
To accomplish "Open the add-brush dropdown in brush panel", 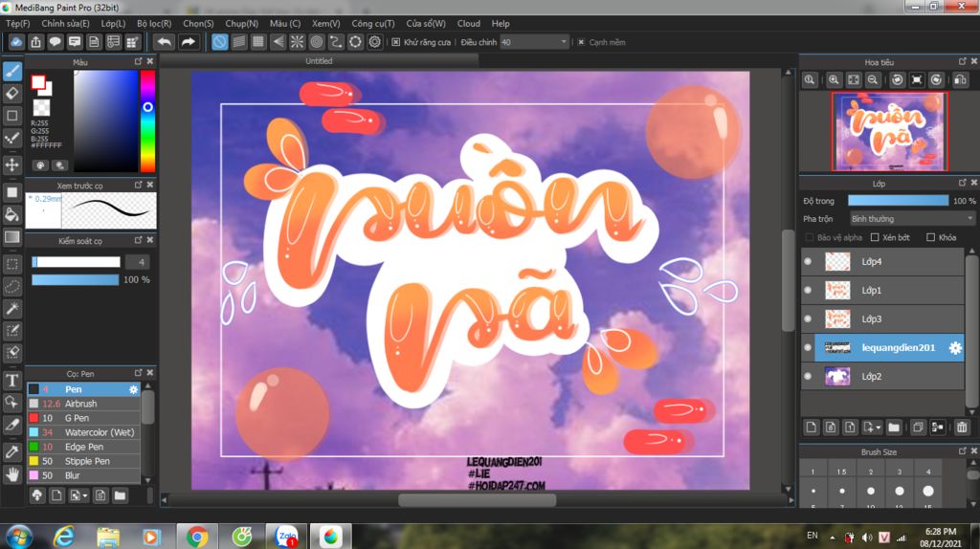I will [x=84, y=495].
